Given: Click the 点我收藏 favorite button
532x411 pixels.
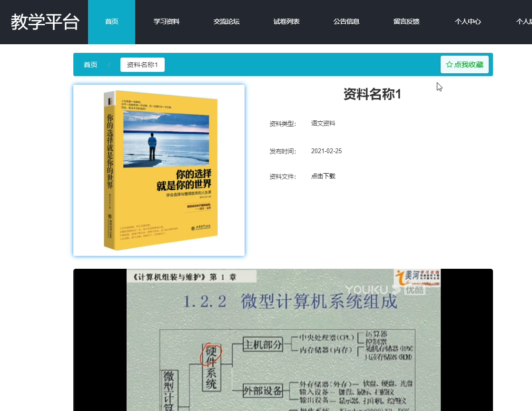Looking at the screenshot, I should point(464,64).
